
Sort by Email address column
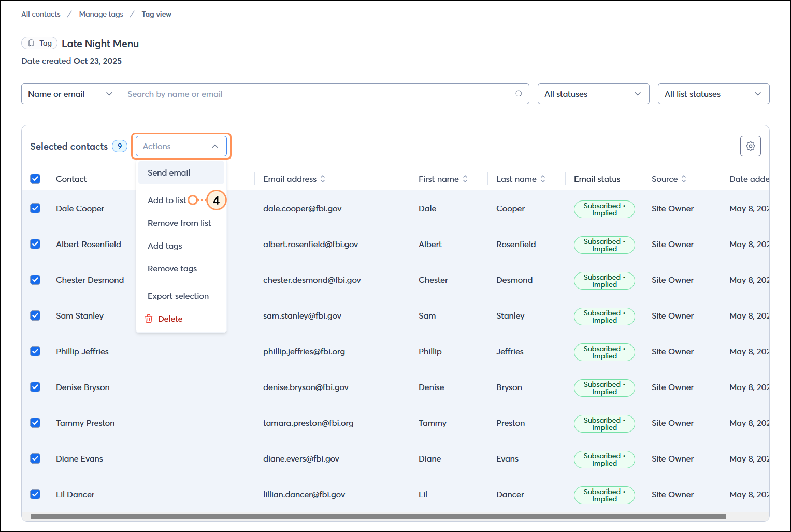point(323,179)
